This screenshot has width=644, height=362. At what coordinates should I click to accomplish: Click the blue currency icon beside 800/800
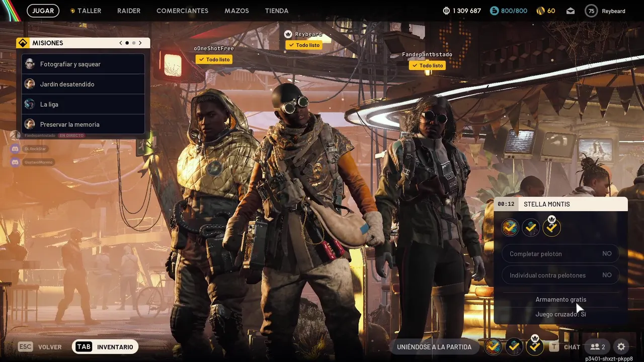point(494,11)
